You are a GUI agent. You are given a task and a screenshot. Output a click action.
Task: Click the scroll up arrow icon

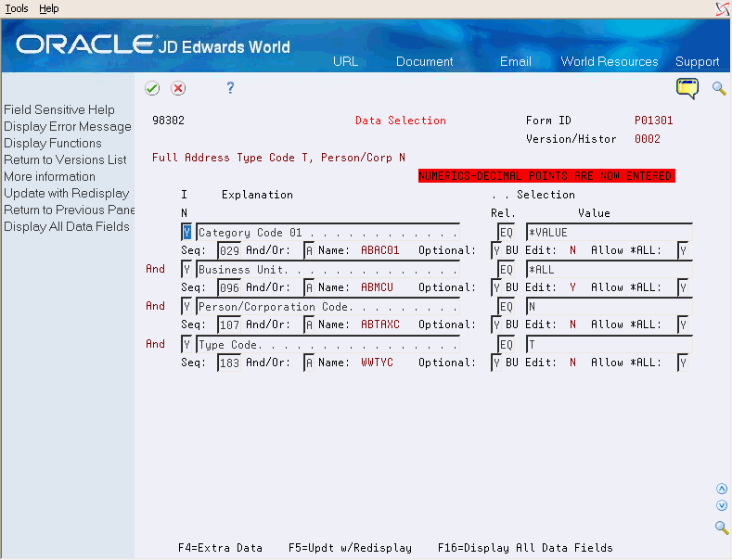pos(722,489)
